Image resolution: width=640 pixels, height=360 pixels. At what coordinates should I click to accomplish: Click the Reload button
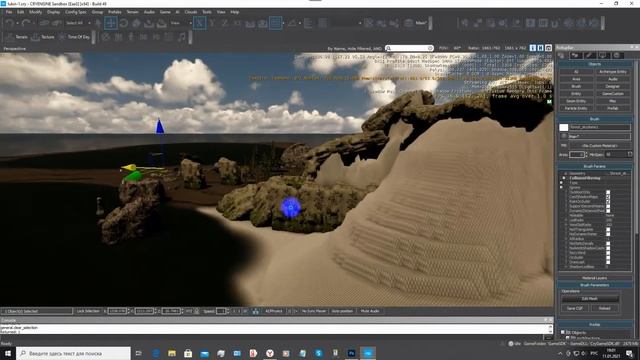pos(604,308)
